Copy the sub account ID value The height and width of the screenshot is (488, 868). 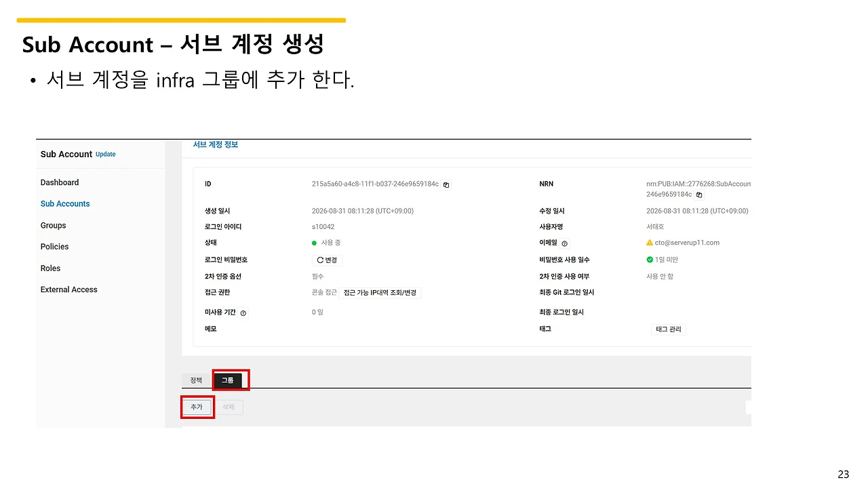[446, 184]
